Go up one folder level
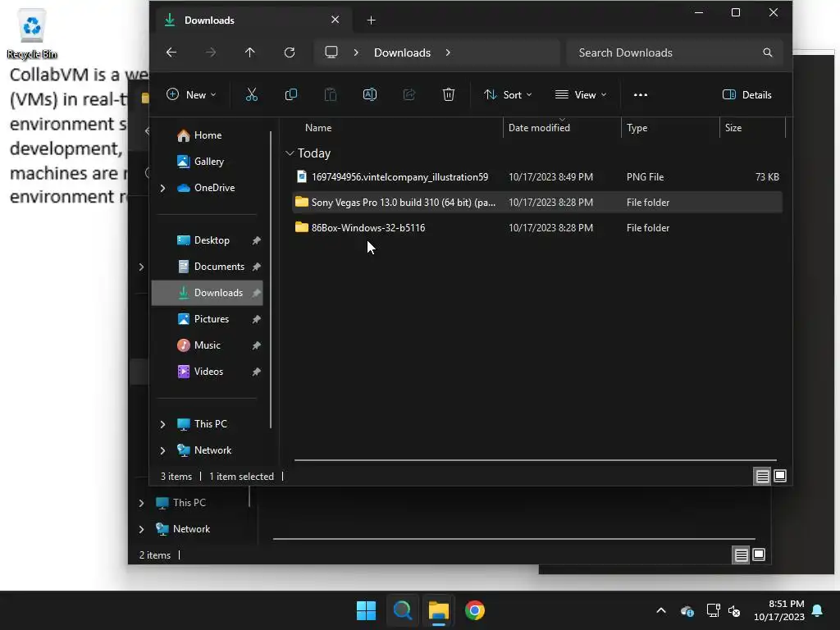 click(250, 52)
